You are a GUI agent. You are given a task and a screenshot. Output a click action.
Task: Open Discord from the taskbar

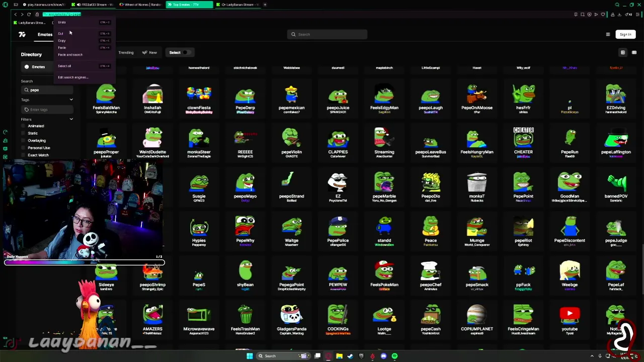383,356
